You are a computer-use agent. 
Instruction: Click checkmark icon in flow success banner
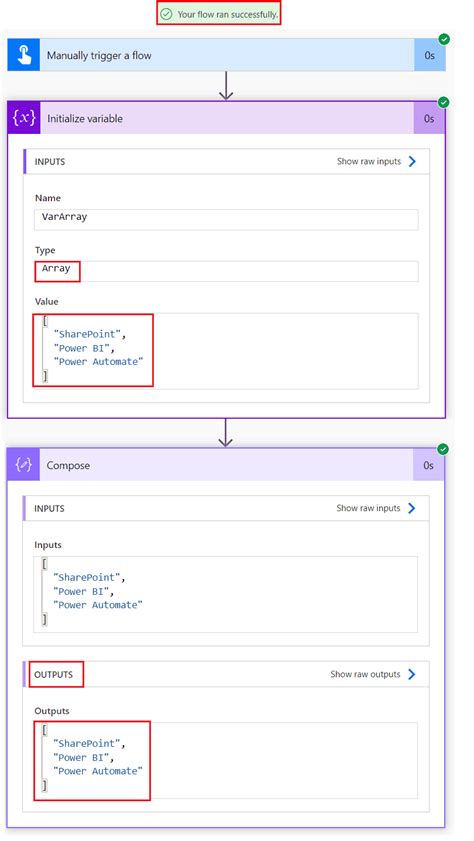[167, 14]
